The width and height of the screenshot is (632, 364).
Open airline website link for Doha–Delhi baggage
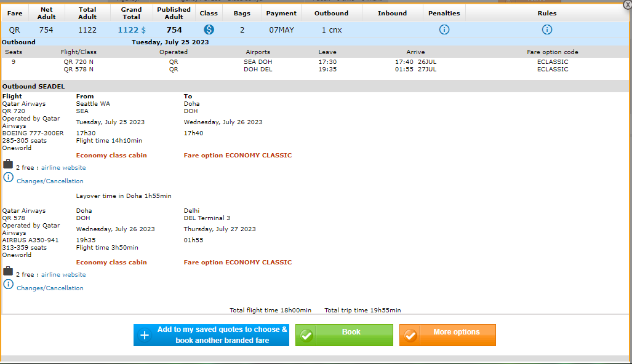click(63, 275)
